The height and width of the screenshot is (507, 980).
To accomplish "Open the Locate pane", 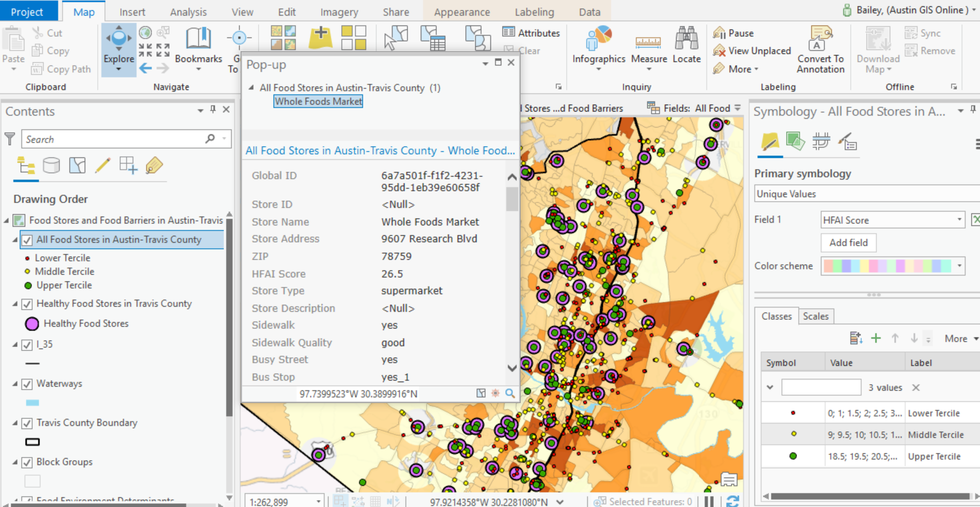I will click(687, 45).
